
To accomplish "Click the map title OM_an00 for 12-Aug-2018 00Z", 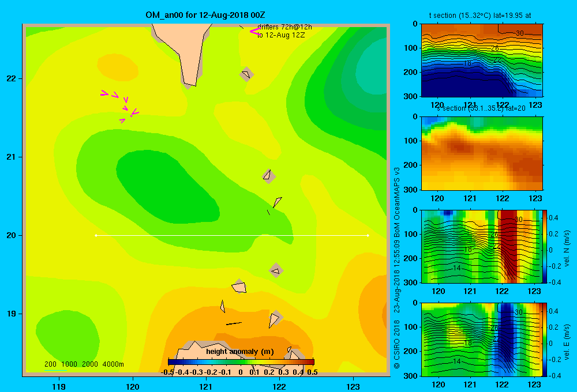I will (x=205, y=15).
